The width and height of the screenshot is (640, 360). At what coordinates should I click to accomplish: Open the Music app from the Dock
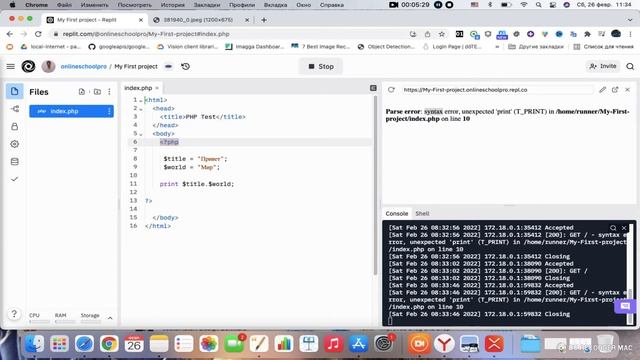pyautogui.click(x=333, y=344)
